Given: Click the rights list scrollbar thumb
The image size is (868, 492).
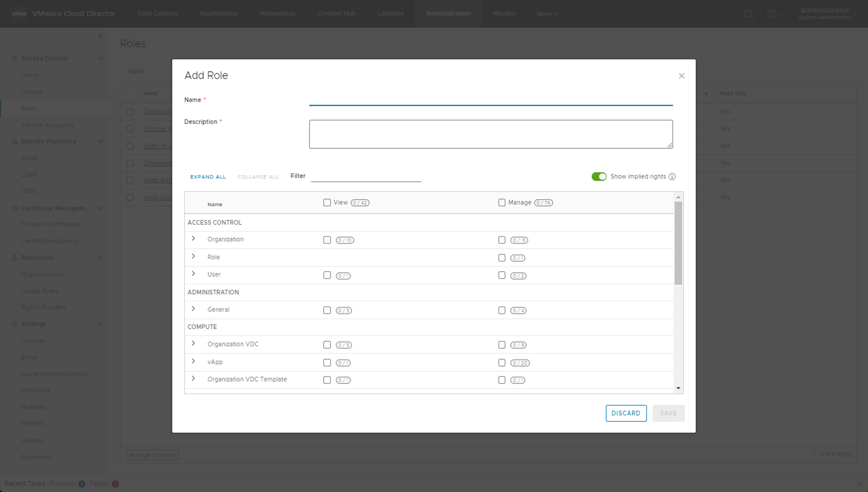Looking at the screenshot, I should (x=678, y=243).
